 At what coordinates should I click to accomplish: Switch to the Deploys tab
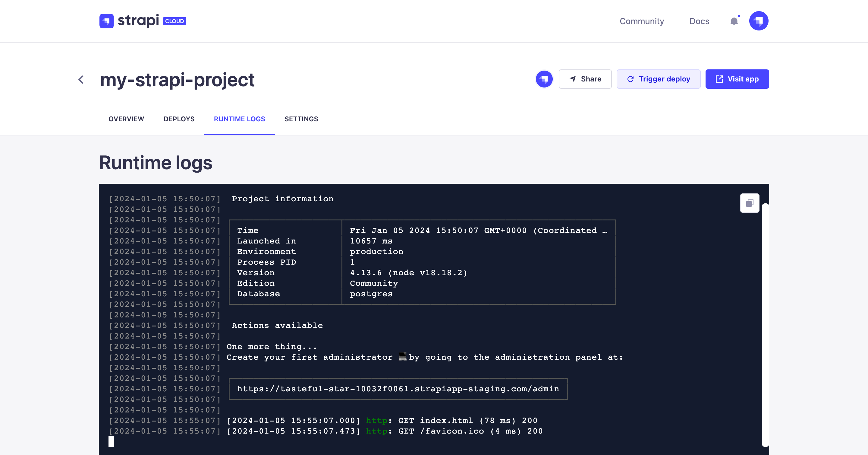click(179, 119)
